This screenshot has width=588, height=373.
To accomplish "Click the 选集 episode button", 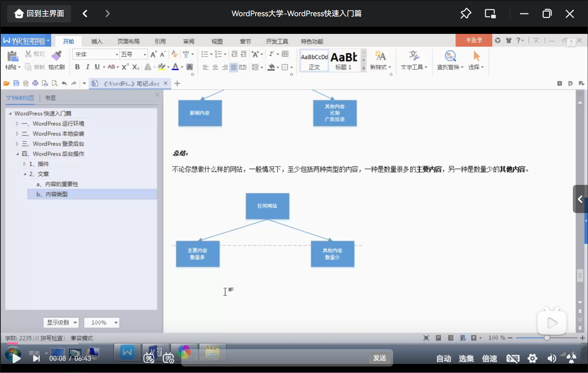I will pos(466,359).
